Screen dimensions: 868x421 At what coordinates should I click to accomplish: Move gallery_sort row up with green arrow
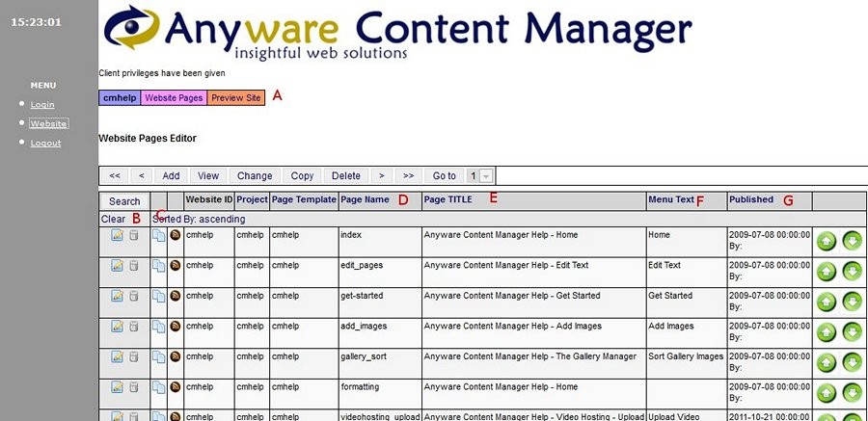tap(827, 363)
